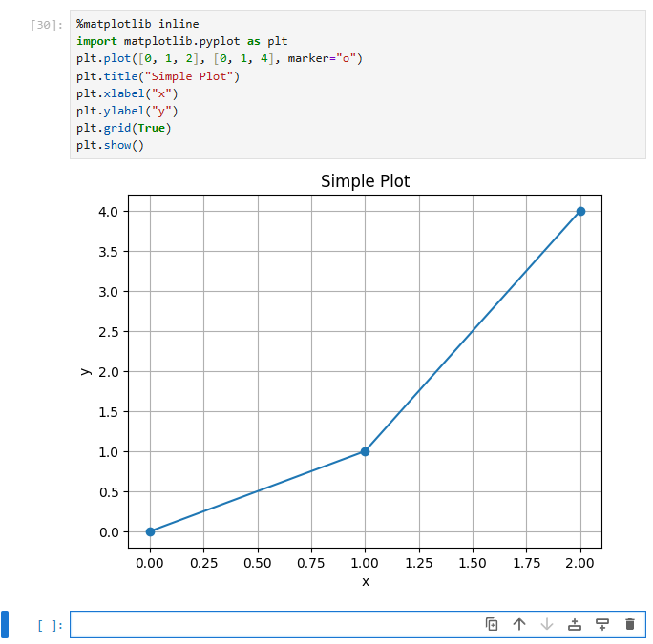Click the greyed move cell down arrow

[x=547, y=624]
